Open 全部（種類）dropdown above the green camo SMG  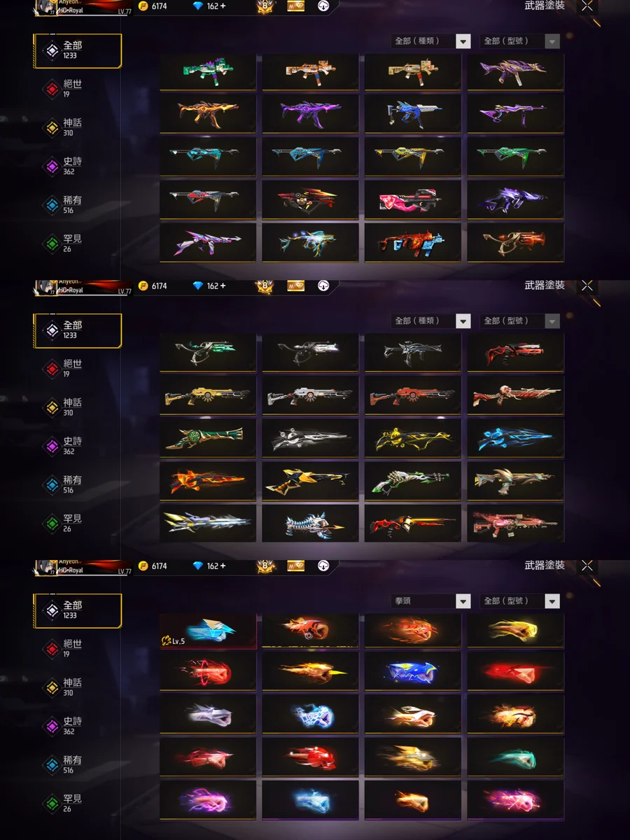(x=431, y=41)
